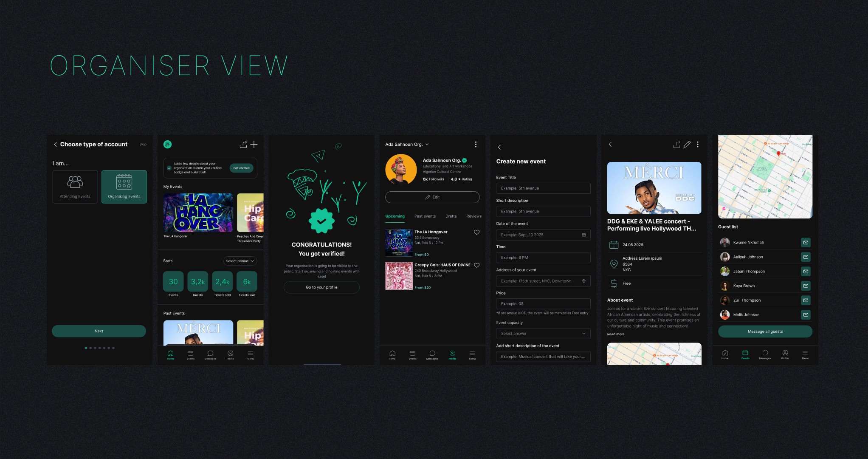Screen dimensions: 868x459
Task: Click the onboarding page indicator dots
Action: [x=99, y=348]
